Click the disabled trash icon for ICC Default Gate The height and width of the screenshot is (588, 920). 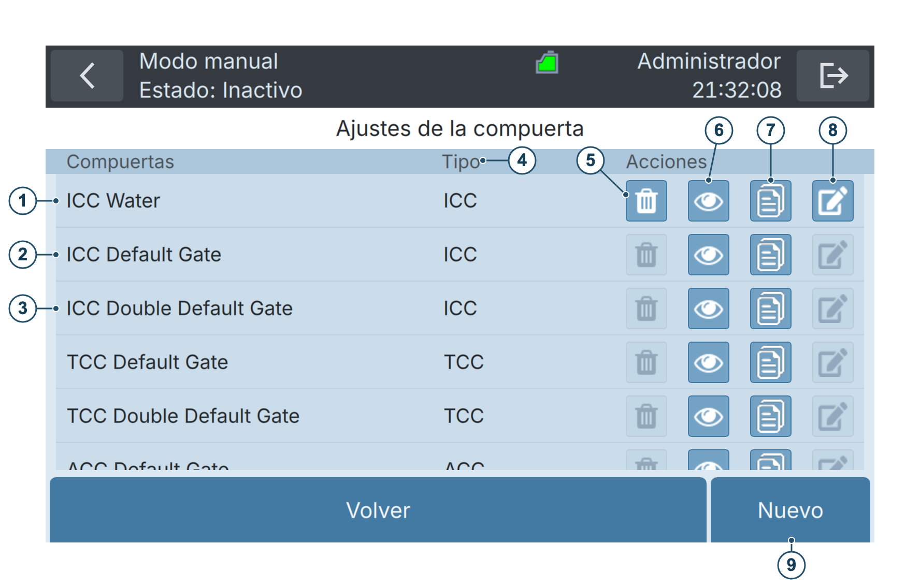pos(646,255)
